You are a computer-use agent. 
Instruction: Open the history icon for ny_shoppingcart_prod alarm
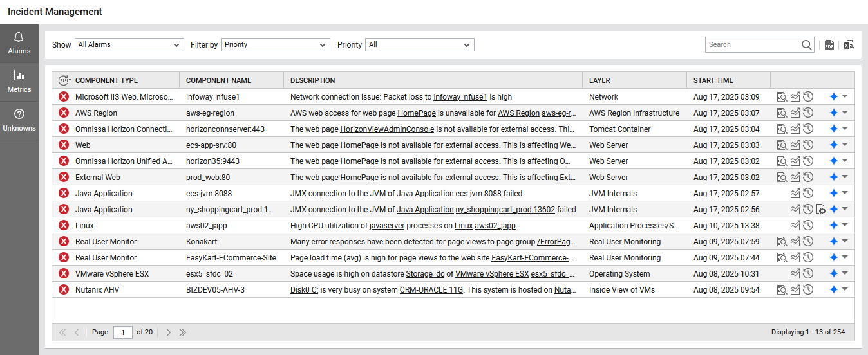point(808,210)
